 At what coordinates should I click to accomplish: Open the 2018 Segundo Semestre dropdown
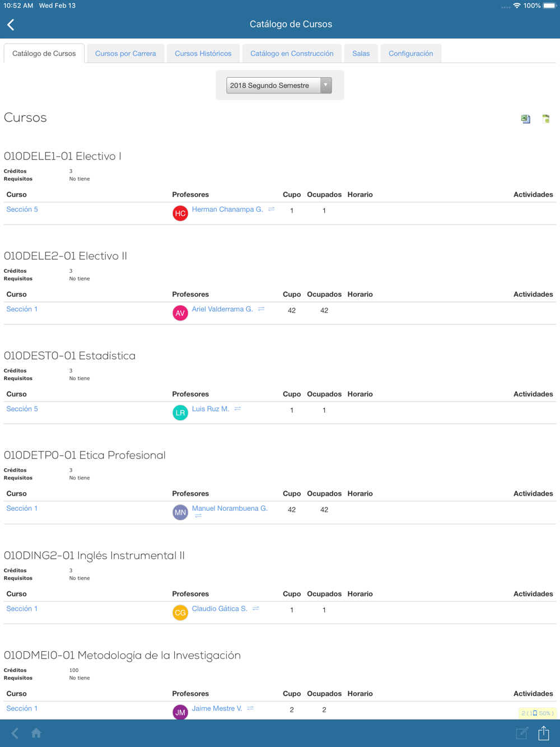(279, 86)
